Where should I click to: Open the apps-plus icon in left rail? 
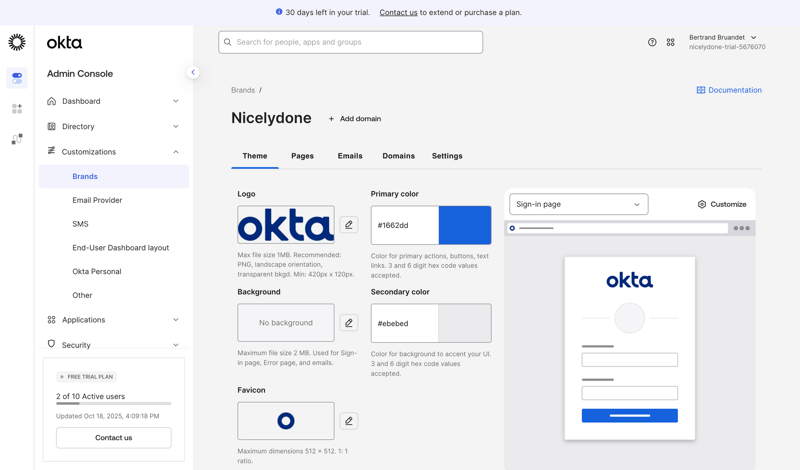(17, 109)
